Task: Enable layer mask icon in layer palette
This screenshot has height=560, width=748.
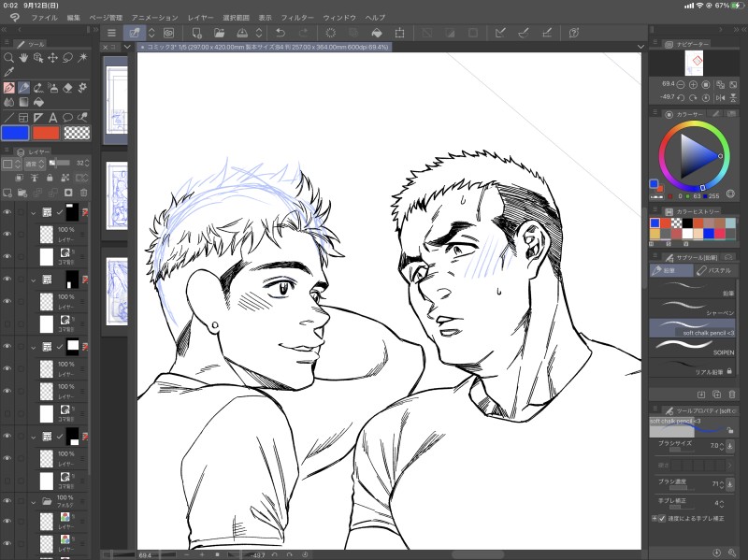Action: pyautogui.click(x=68, y=193)
